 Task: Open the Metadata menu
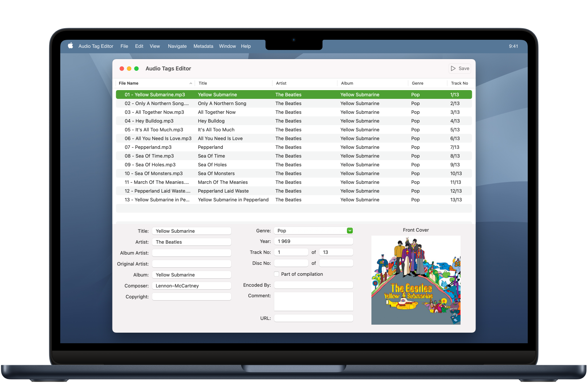coord(203,46)
